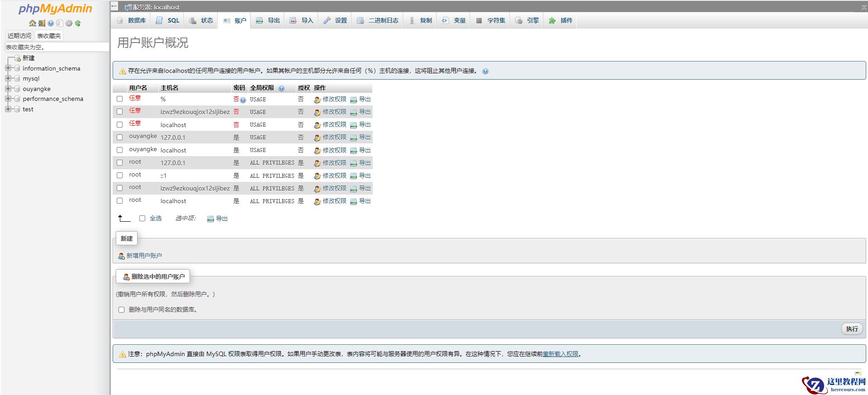
Task: Open the 设置 tab
Action: (x=335, y=20)
